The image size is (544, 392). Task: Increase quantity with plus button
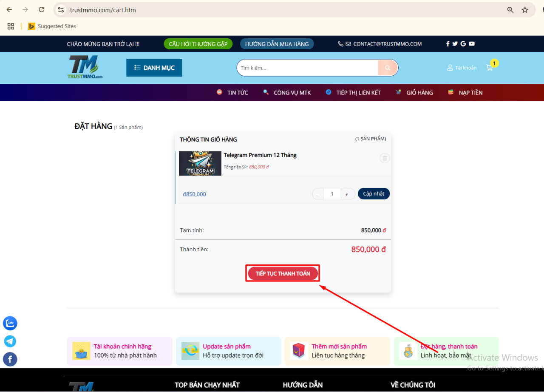click(x=347, y=194)
